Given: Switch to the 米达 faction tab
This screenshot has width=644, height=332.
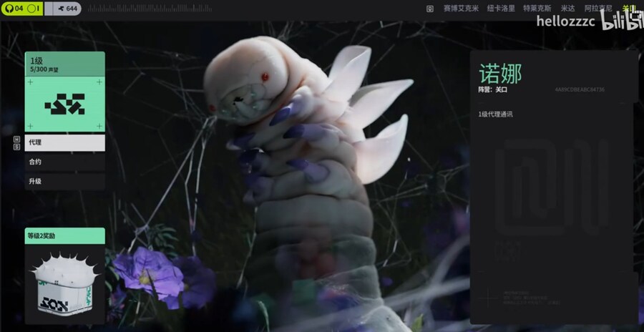Looking at the screenshot, I should coord(568,8).
